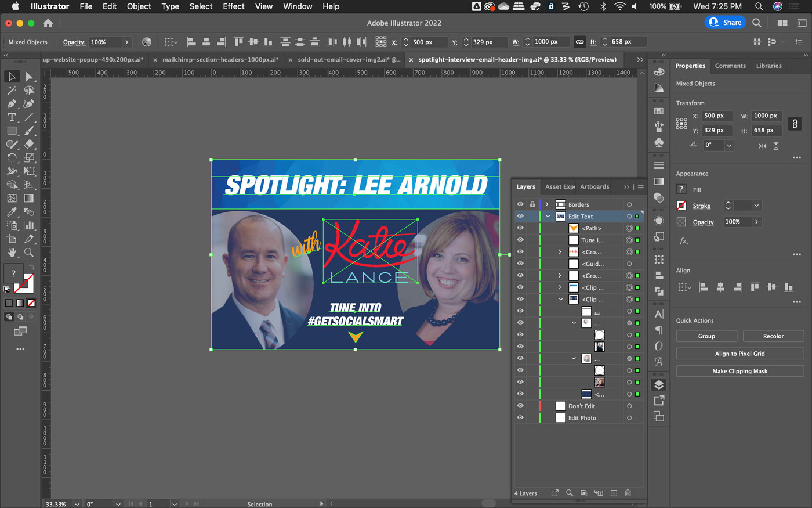Select the Eraser tool
This screenshot has height=508, width=812.
(x=29, y=144)
